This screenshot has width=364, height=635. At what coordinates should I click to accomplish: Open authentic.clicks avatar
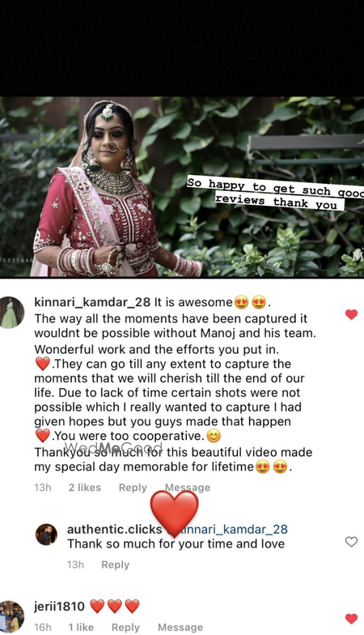pyautogui.click(x=46, y=535)
